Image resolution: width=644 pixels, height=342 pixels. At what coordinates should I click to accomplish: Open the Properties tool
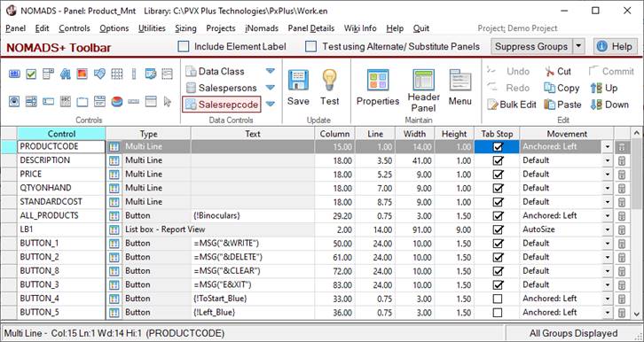pos(378,88)
